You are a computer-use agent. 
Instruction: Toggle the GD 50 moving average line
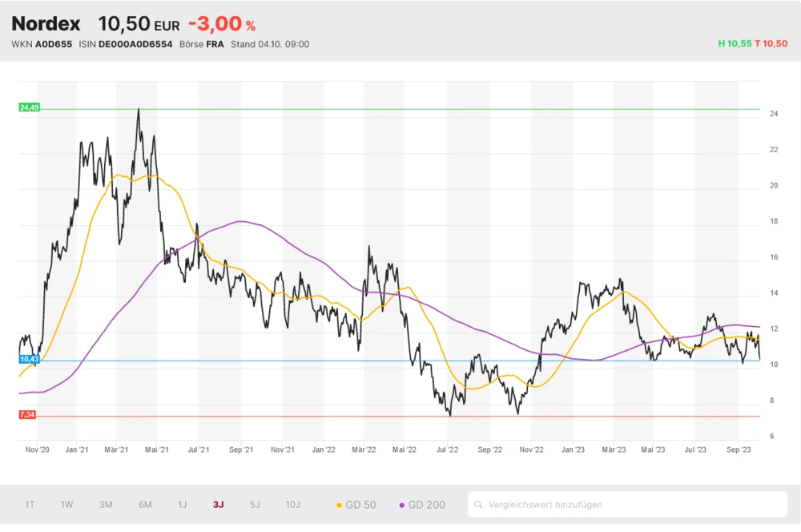pos(356,505)
